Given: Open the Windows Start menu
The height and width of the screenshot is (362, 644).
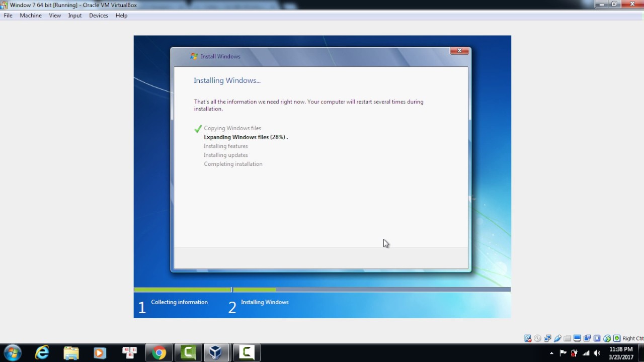Looking at the screenshot, I should coord(13,352).
